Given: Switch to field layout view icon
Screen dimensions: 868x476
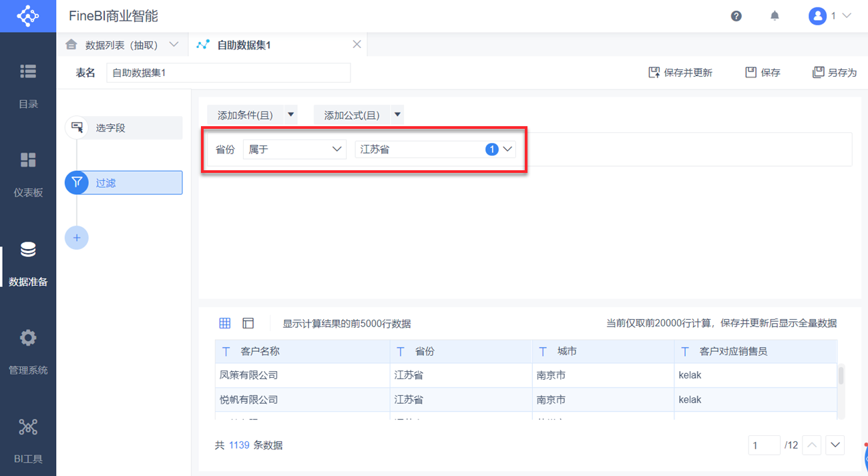Looking at the screenshot, I should (x=248, y=323).
